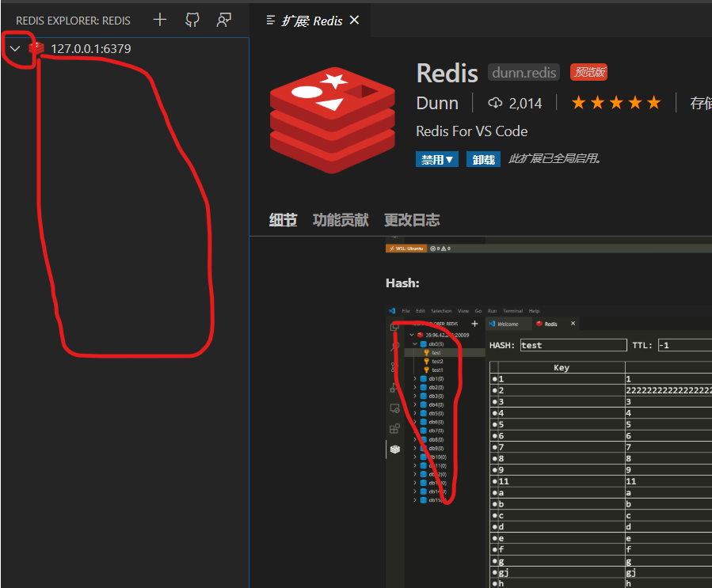Click the Hash: heading in the readme

pos(402,283)
